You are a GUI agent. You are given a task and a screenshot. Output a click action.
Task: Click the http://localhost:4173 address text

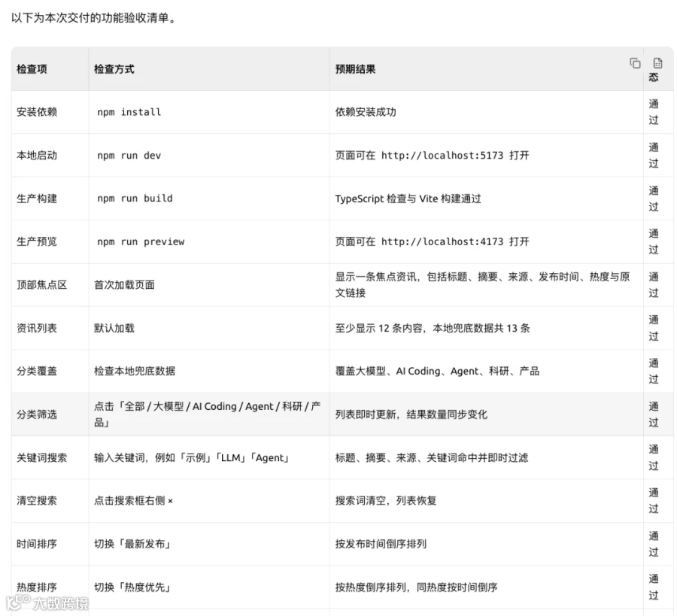(442, 241)
